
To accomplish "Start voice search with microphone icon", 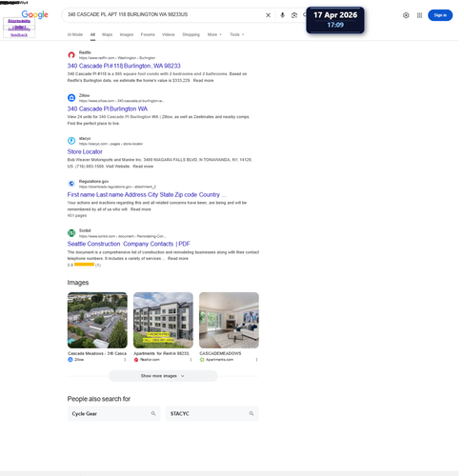I will (x=282, y=15).
